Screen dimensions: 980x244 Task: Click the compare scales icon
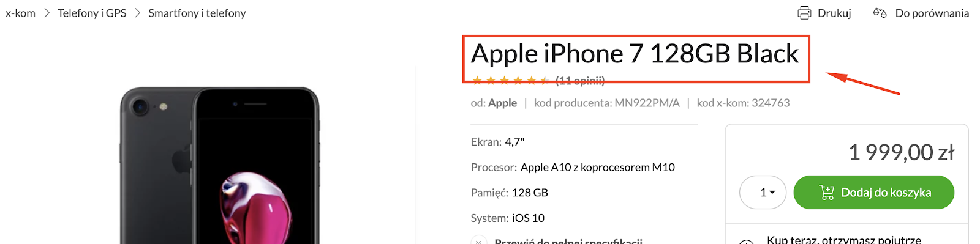[x=880, y=13]
